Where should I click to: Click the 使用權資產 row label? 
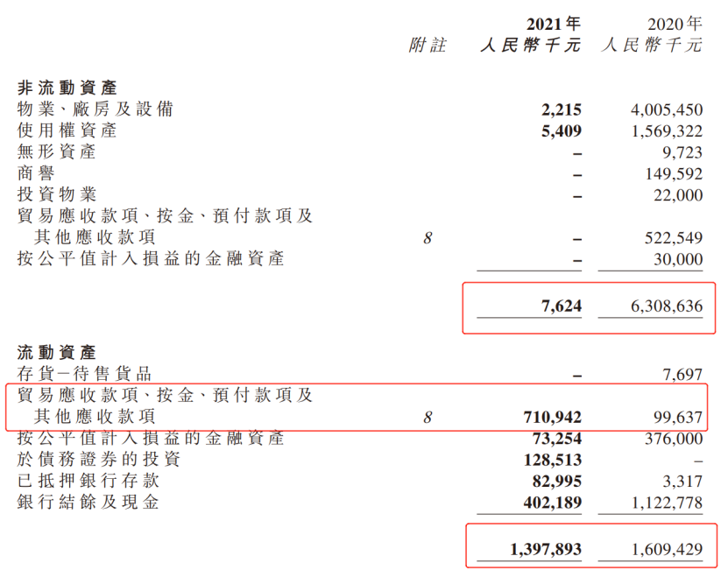tap(67, 130)
